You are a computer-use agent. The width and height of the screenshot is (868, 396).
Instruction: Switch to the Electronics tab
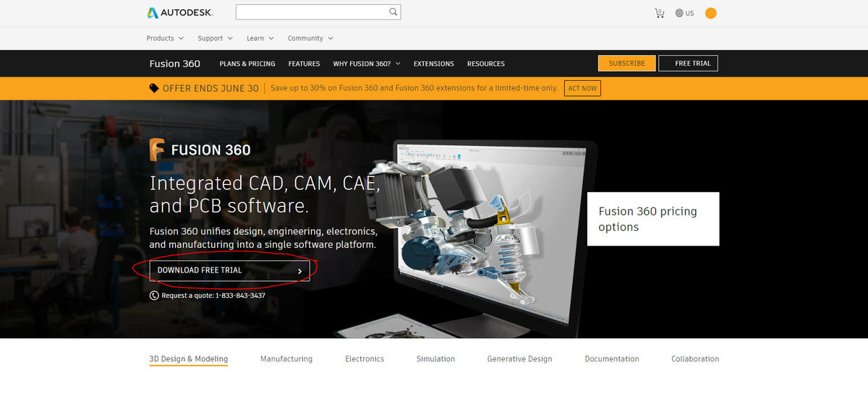point(365,359)
